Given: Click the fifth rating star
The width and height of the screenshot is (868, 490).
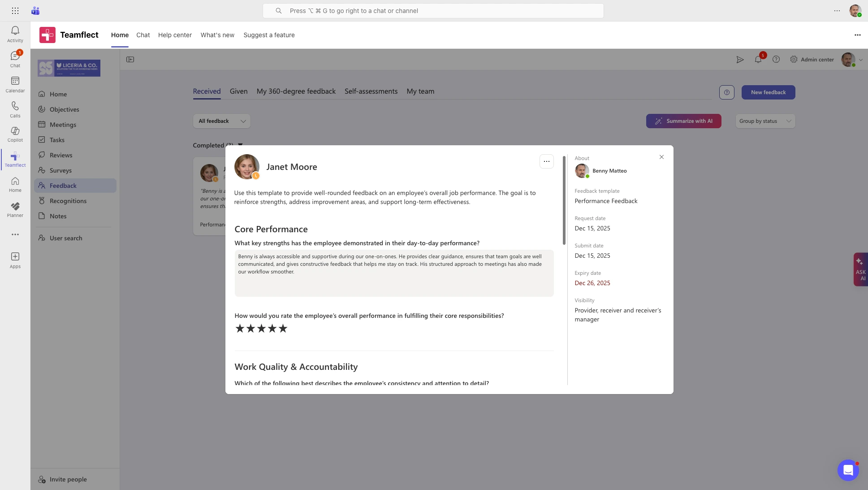Looking at the screenshot, I should coord(283,329).
